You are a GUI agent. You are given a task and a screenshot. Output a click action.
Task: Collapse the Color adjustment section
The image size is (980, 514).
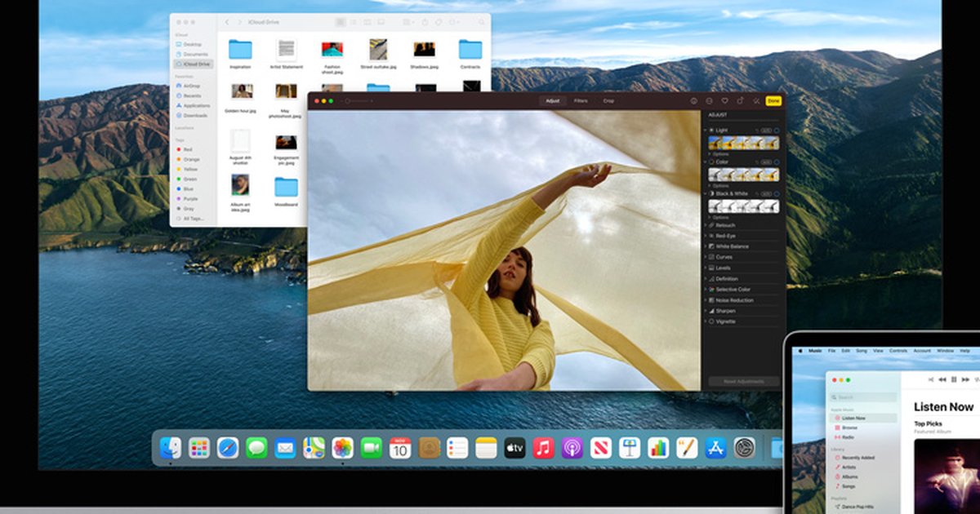[706, 162]
